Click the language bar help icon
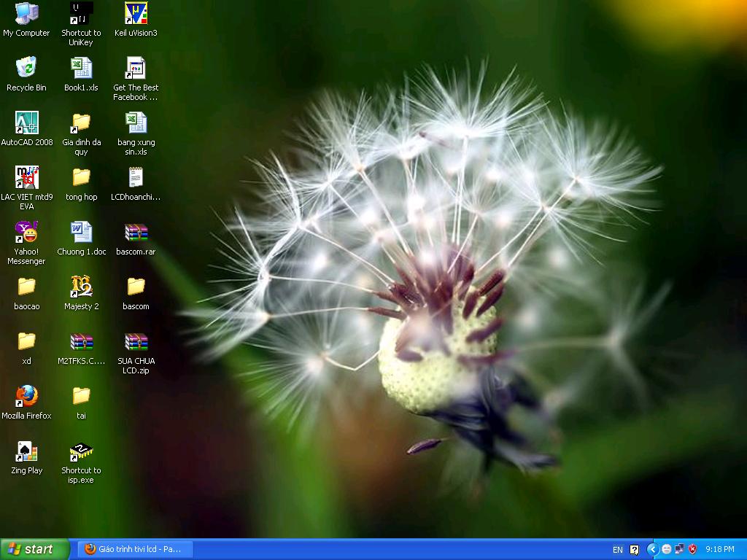The width and height of the screenshot is (747, 560). click(x=634, y=550)
